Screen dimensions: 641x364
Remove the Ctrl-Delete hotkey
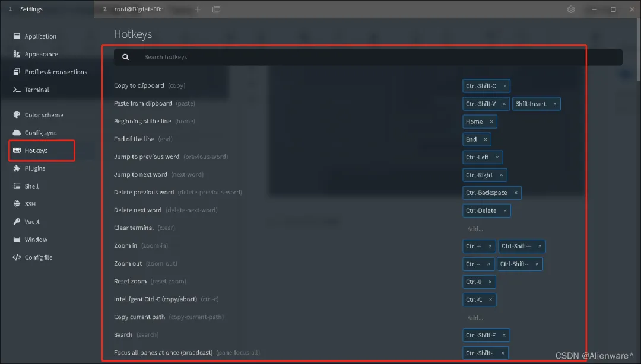point(505,210)
